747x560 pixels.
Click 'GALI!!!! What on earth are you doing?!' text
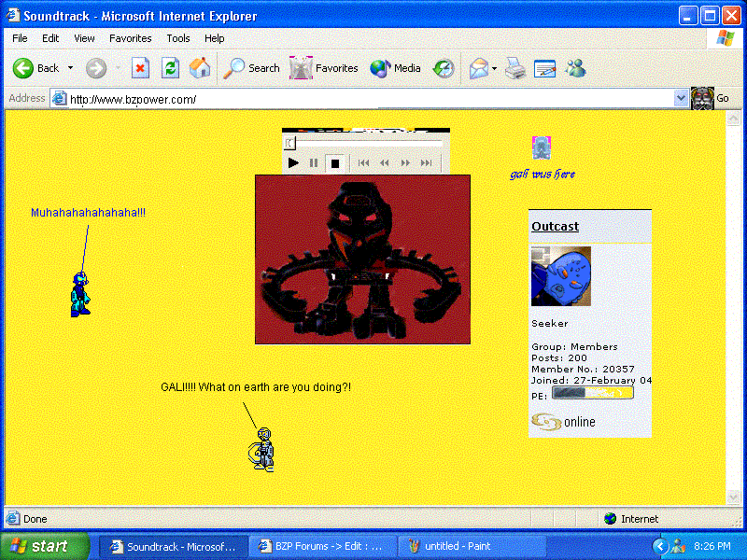(x=256, y=387)
